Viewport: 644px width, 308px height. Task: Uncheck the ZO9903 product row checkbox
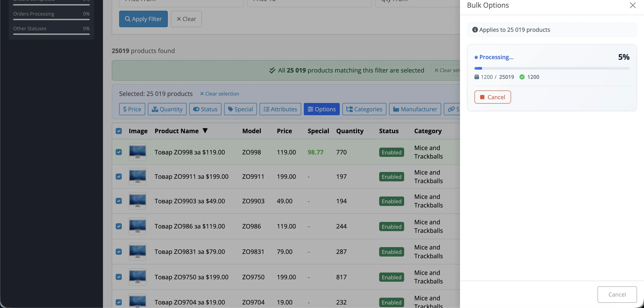119,201
